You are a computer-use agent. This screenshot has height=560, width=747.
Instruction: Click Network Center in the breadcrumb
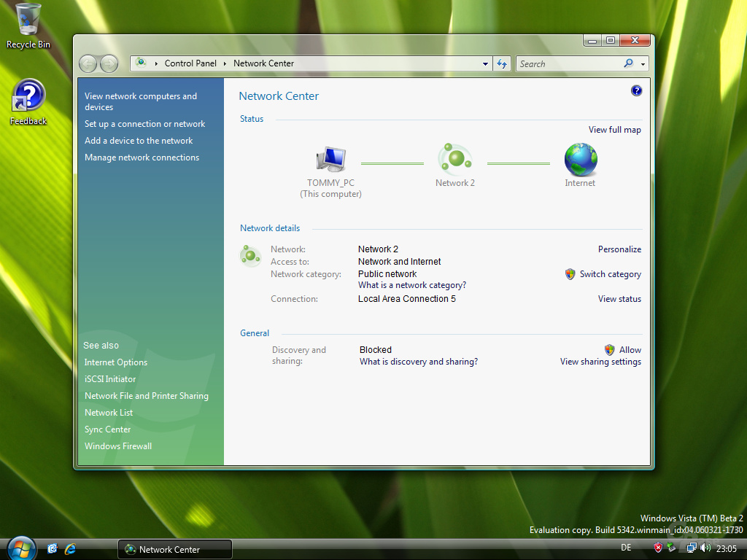coord(263,63)
